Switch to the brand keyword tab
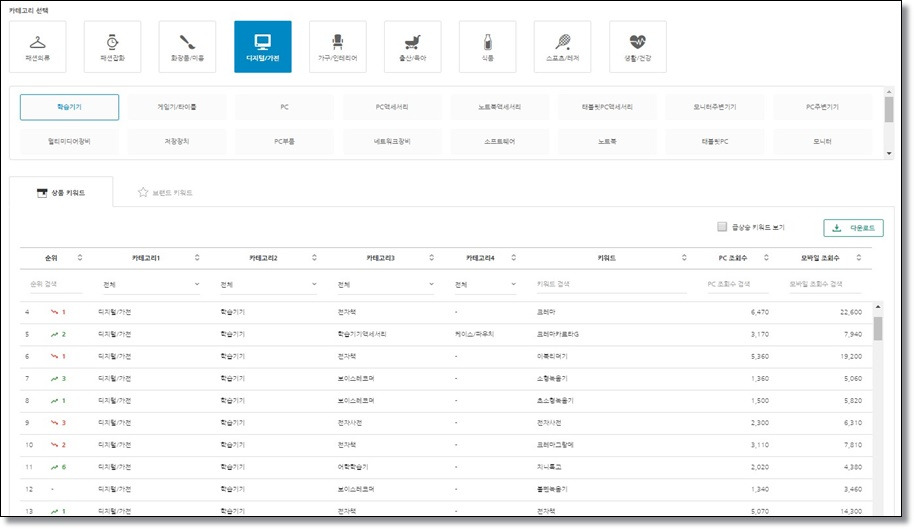The image size is (914, 529). coord(166,193)
